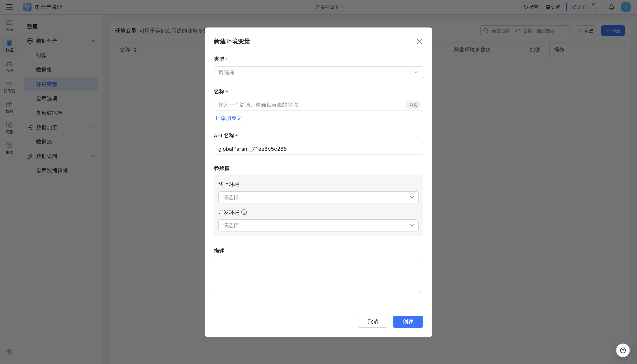Viewport: 637px width, 364px height.
Task: Open the 集成 sidebar section
Action: (x=9, y=148)
